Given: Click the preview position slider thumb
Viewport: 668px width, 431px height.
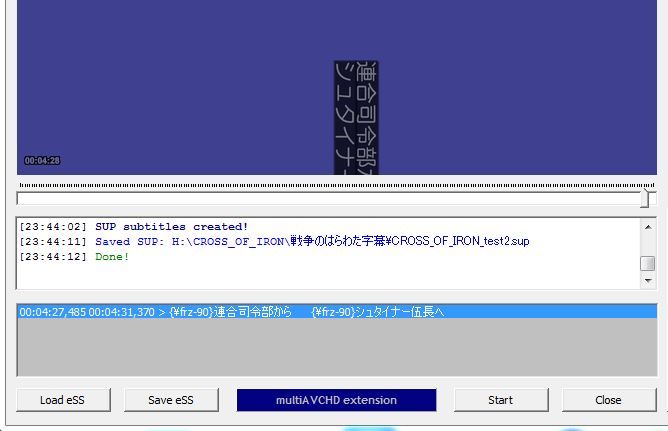Looking at the screenshot, I should pyautogui.click(x=645, y=198).
